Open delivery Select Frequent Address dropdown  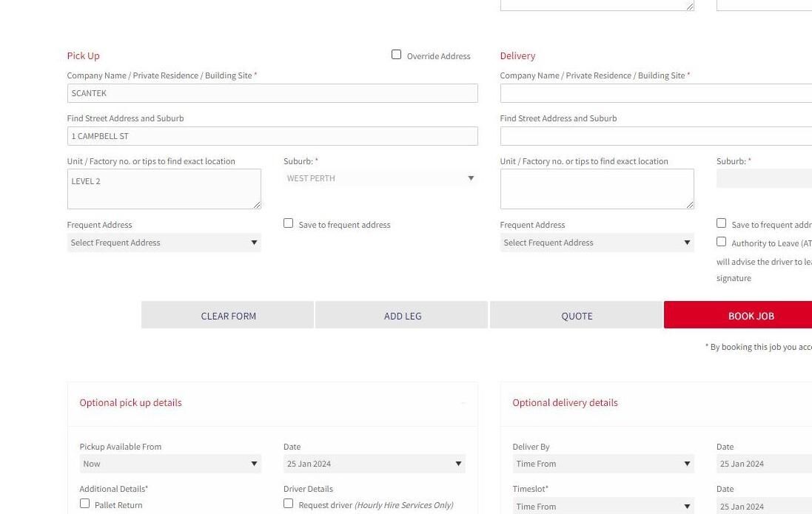pos(597,243)
